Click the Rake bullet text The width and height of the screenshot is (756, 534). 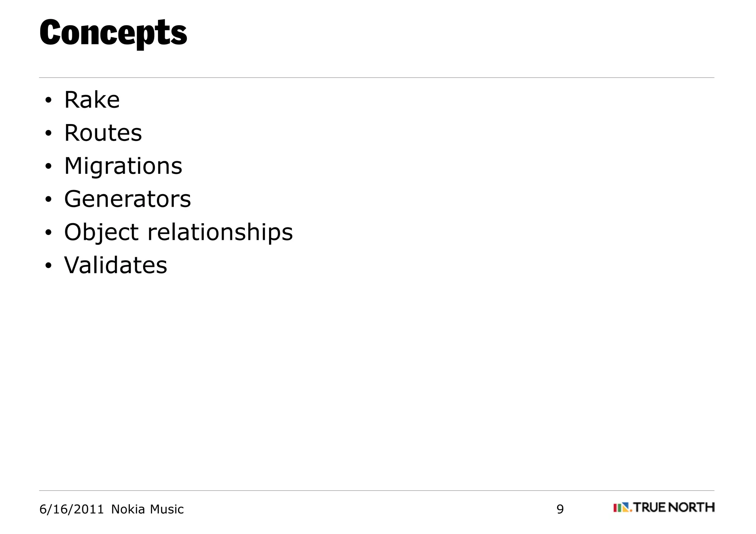click(92, 100)
